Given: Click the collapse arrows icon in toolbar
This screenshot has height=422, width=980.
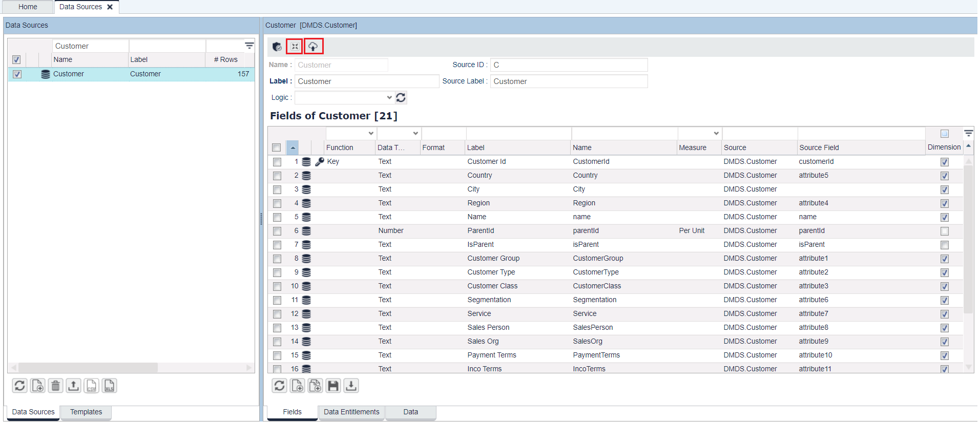Looking at the screenshot, I should (x=295, y=47).
